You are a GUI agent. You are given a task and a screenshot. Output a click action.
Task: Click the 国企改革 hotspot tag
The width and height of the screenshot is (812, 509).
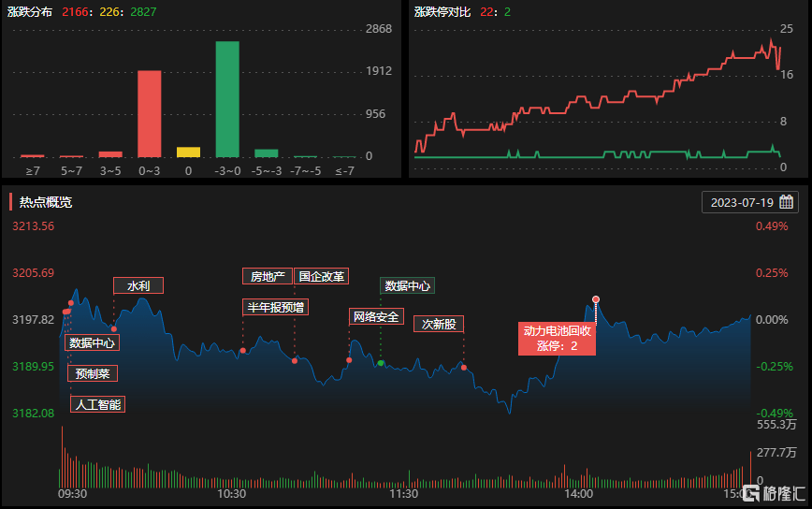click(322, 276)
